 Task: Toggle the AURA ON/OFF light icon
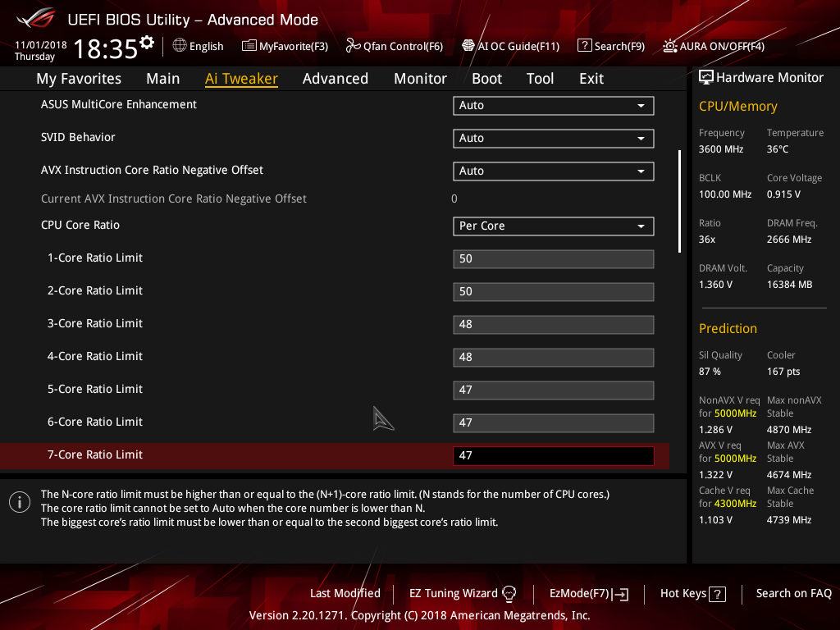(669, 46)
